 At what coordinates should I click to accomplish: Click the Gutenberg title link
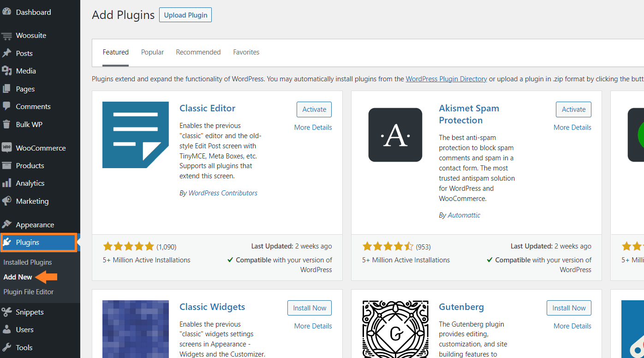pos(461,307)
